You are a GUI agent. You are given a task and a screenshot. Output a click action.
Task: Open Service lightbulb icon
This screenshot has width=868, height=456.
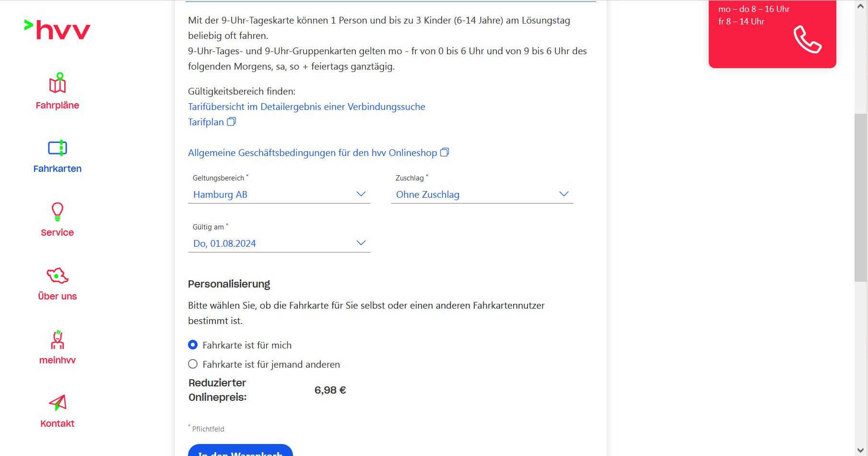click(58, 211)
